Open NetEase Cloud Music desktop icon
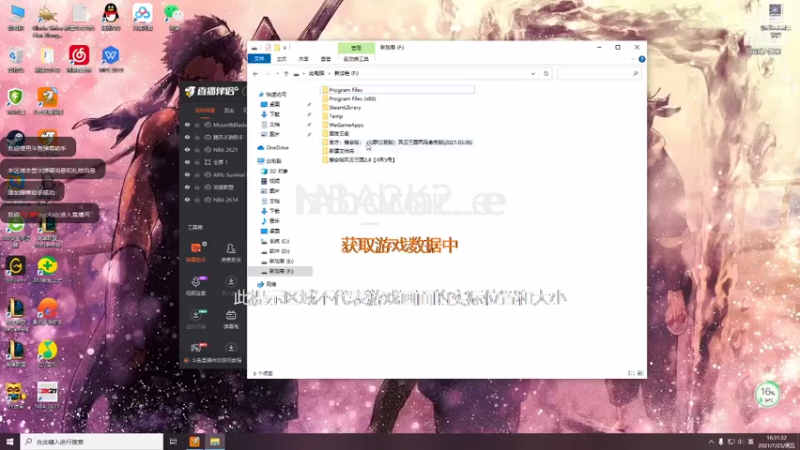This screenshot has width=800, height=450. (79, 59)
